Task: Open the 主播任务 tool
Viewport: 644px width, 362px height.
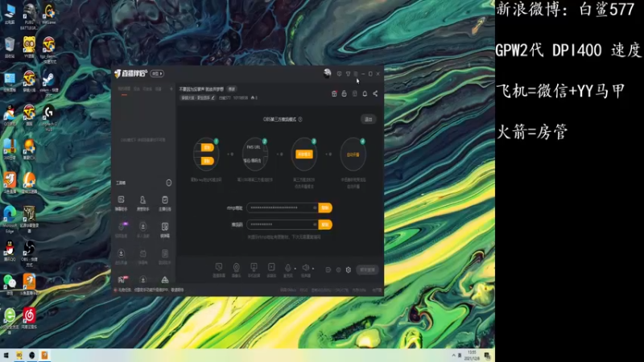Action: pos(165,203)
